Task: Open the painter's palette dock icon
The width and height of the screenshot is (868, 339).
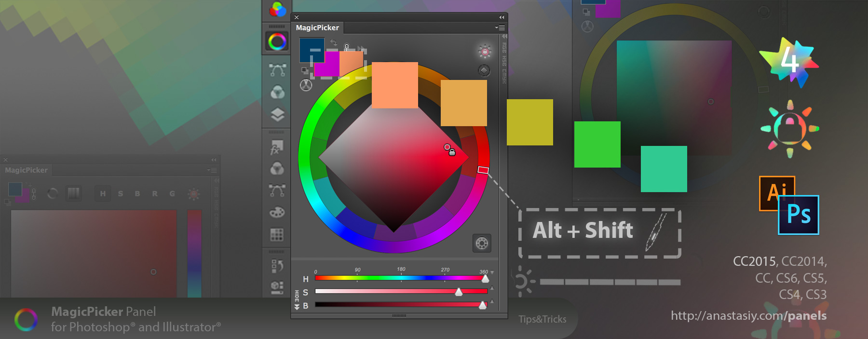Action: [277, 212]
